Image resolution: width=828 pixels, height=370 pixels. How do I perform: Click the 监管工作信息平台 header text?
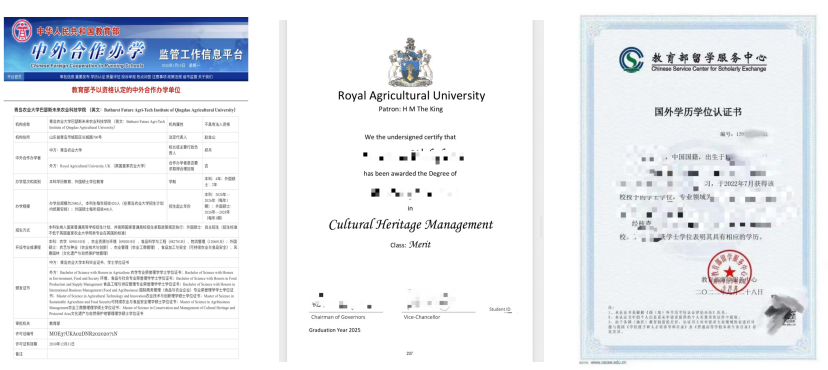(201, 54)
